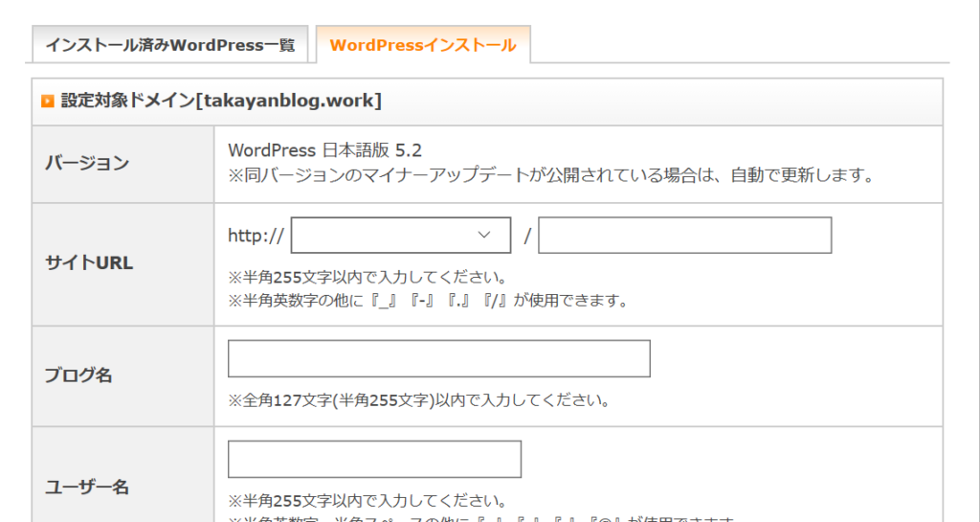The image size is (980, 522).
Task: Click the ※全角127文字 note under blog name
Action: 419,400
